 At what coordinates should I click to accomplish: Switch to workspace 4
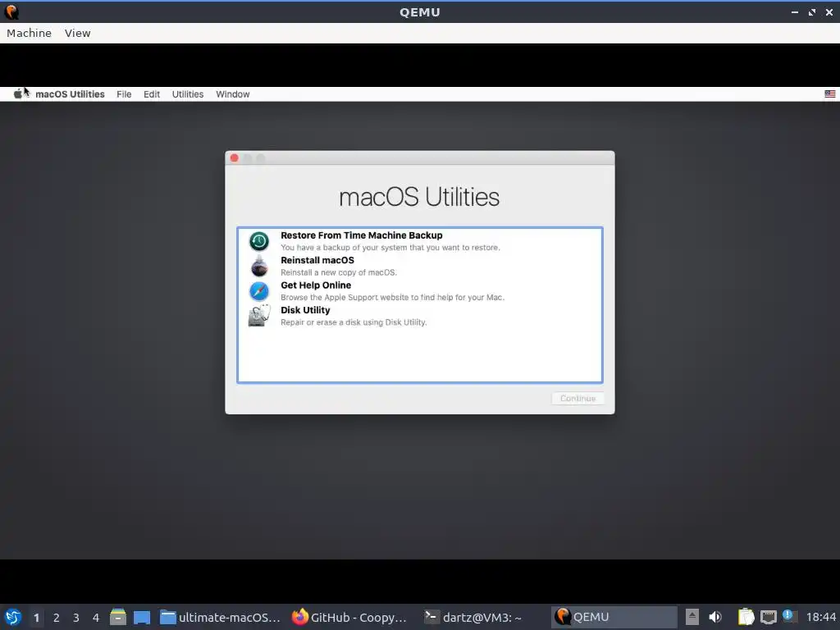(x=96, y=617)
